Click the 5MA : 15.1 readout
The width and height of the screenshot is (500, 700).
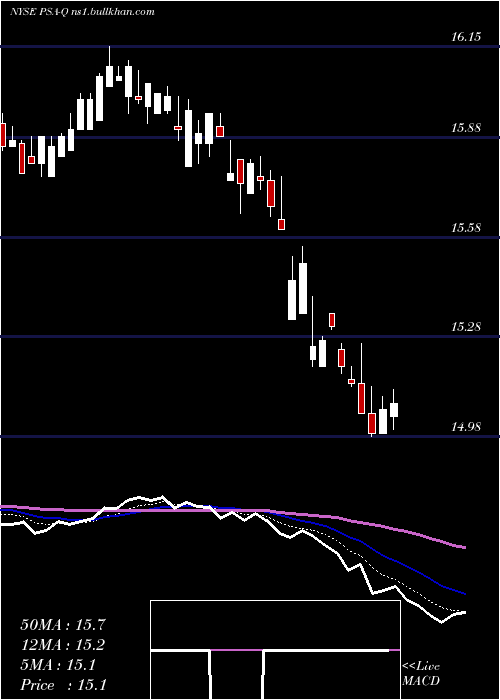click(58, 665)
